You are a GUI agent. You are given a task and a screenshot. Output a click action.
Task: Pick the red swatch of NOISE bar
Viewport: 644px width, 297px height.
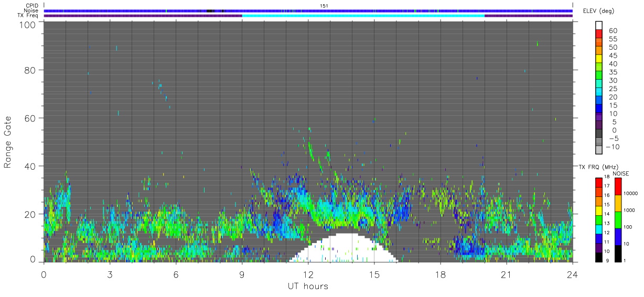618,186
